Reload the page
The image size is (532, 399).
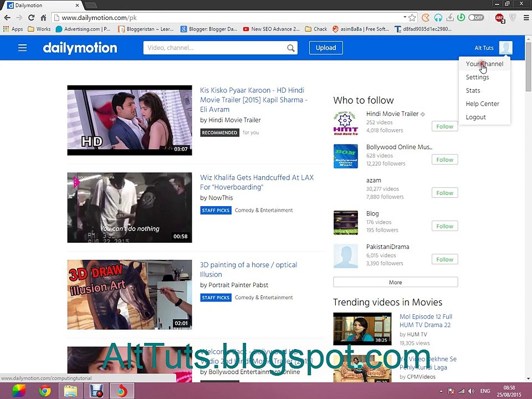(x=31, y=18)
